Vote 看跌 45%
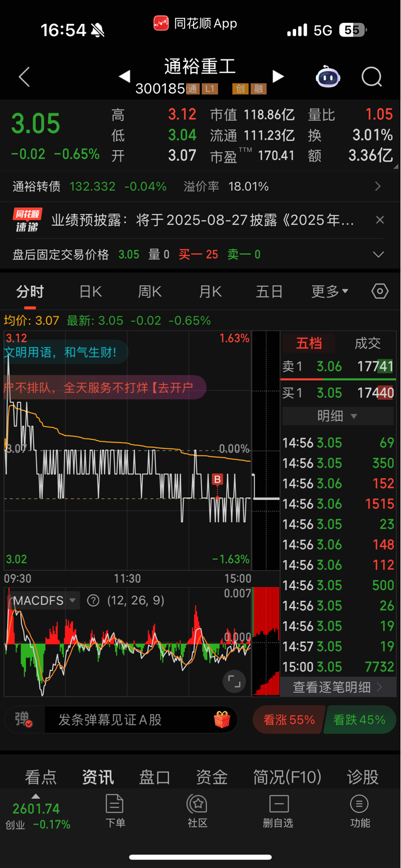Image resolution: width=401 pixels, height=868 pixels. (x=360, y=720)
